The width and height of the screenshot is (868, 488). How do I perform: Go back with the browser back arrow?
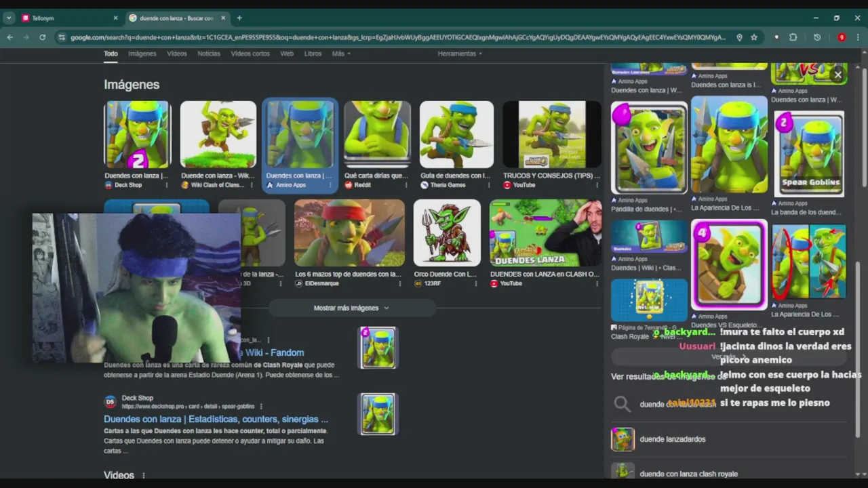click(x=10, y=37)
